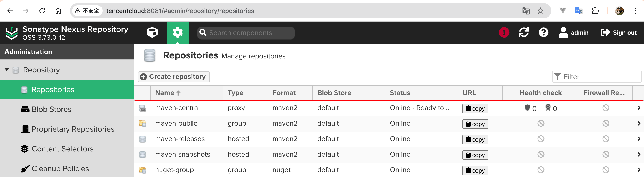Click the address bar URL

[x=180, y=11]
